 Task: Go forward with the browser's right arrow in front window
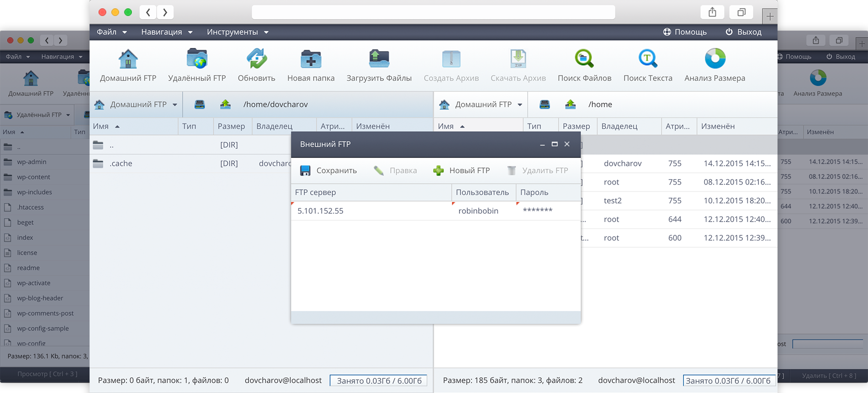click(x=165, y=12)
